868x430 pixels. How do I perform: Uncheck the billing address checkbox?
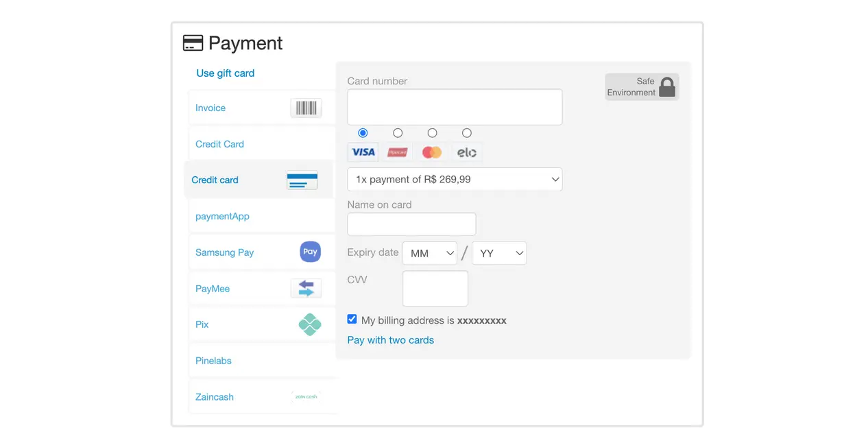[x=352, y=319]
